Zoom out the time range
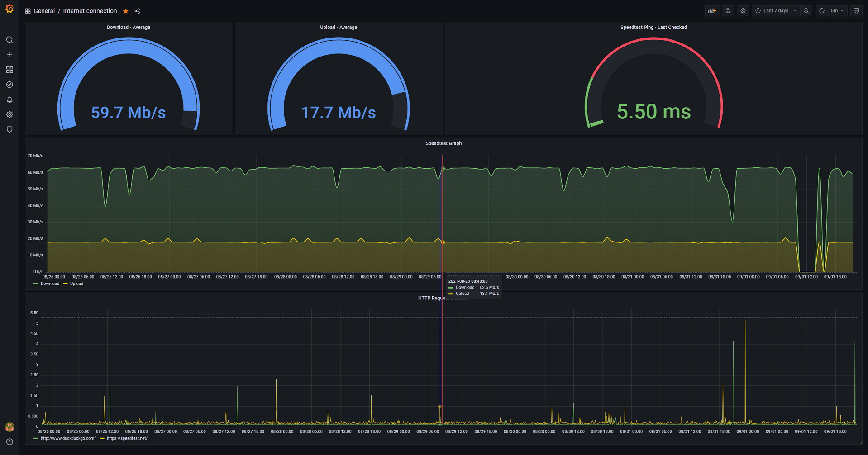The image size is (868, 455). tap(806, 10)
